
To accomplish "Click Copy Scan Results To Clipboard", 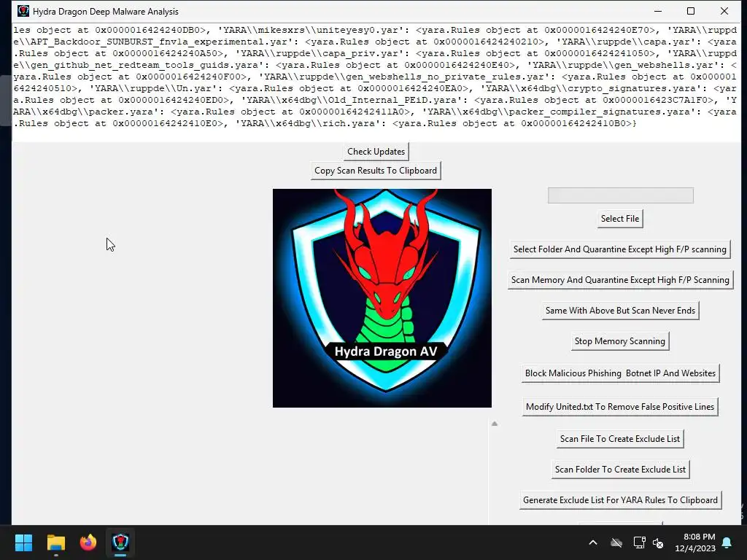I will pyautogui.click(x=376, y=171).
